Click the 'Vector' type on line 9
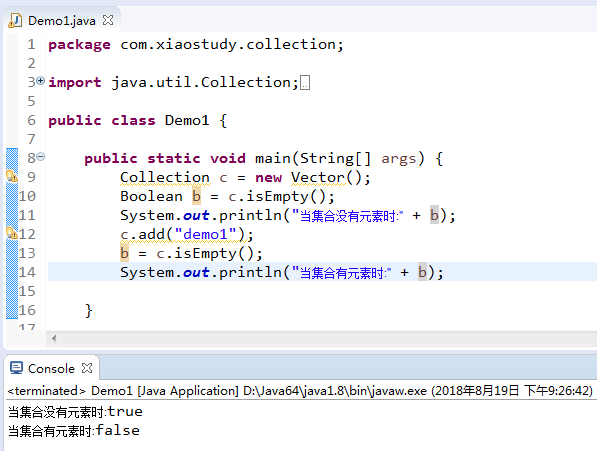 pyautogui.click(x=318, y=178)
